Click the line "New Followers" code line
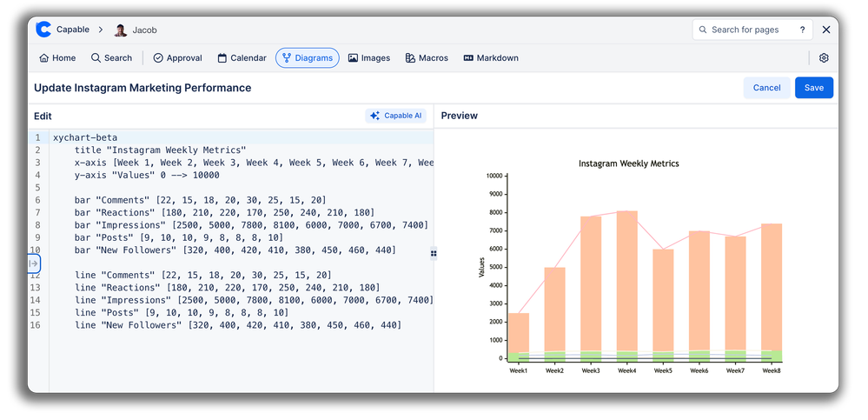This screenshot has height=420, width=868. (238, 325)
